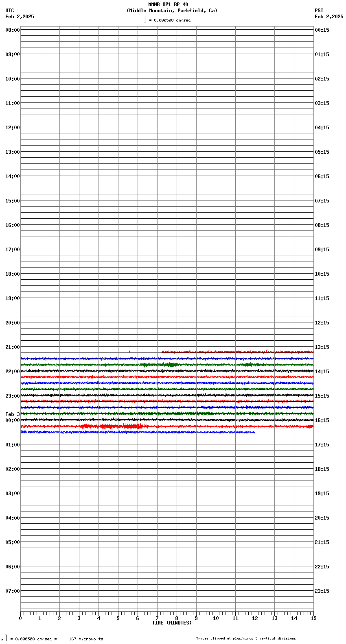Select the '08:00' UTC row label
This screenshot has height=644, width=346.
[x=12, y=30]
